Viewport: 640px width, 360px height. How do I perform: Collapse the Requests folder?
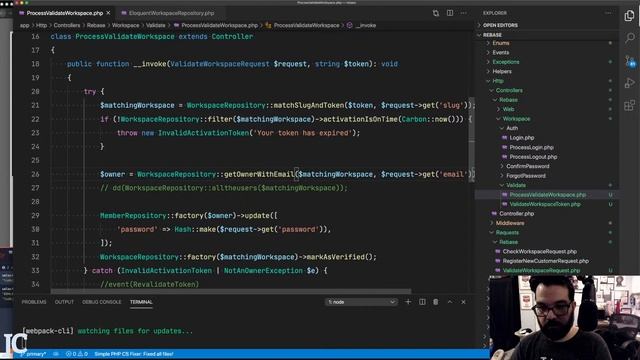(507, 233)
